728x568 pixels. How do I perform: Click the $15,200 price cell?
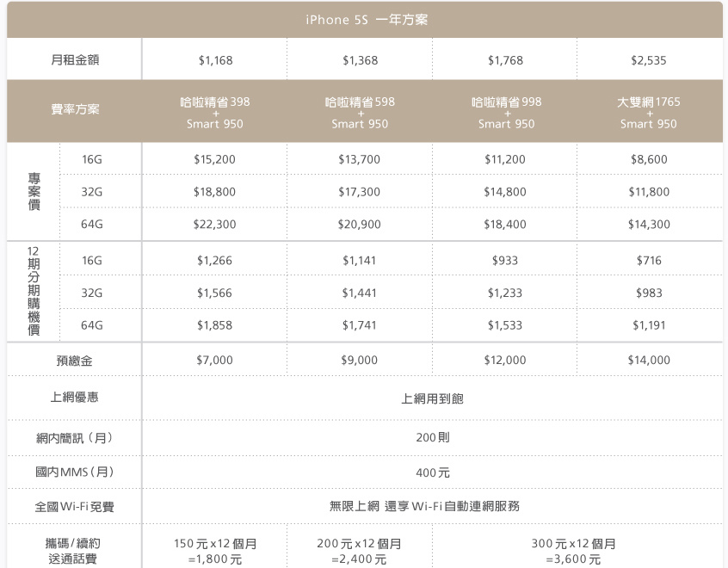pos(214,159)
